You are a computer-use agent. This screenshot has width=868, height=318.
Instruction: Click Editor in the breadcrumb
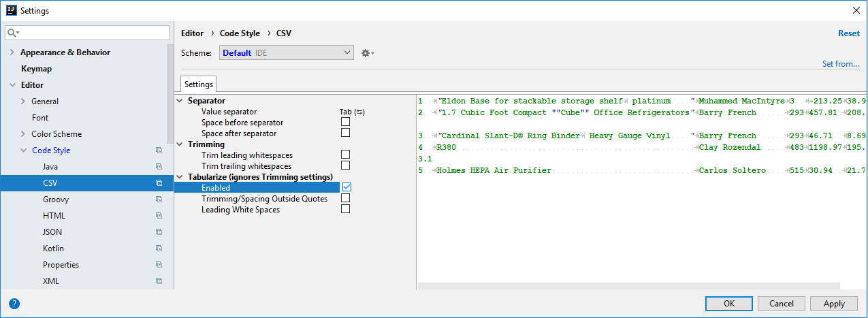[193, 33]
